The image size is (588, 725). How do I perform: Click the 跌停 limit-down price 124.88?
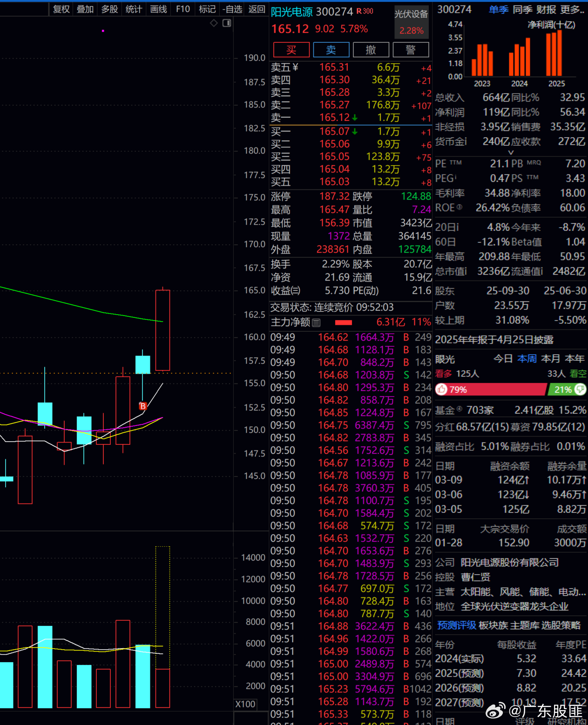click(416, 196)
